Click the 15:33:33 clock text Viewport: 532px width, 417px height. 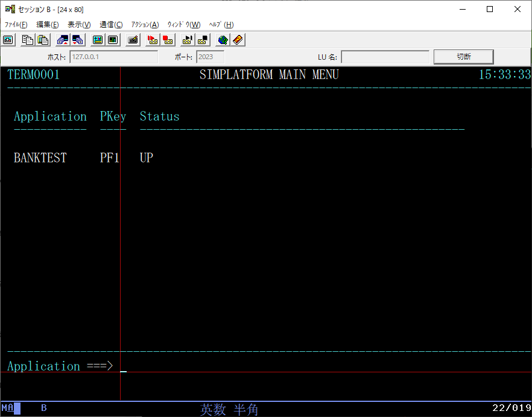(x=504, y=74)
